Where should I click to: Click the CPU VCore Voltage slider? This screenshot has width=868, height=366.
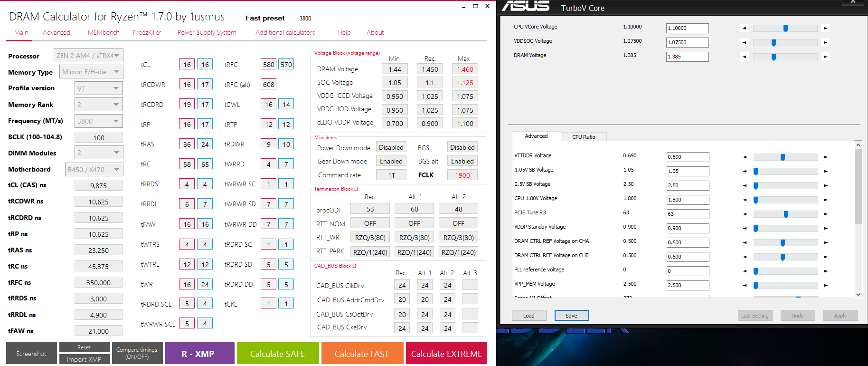tap(785, 29)
